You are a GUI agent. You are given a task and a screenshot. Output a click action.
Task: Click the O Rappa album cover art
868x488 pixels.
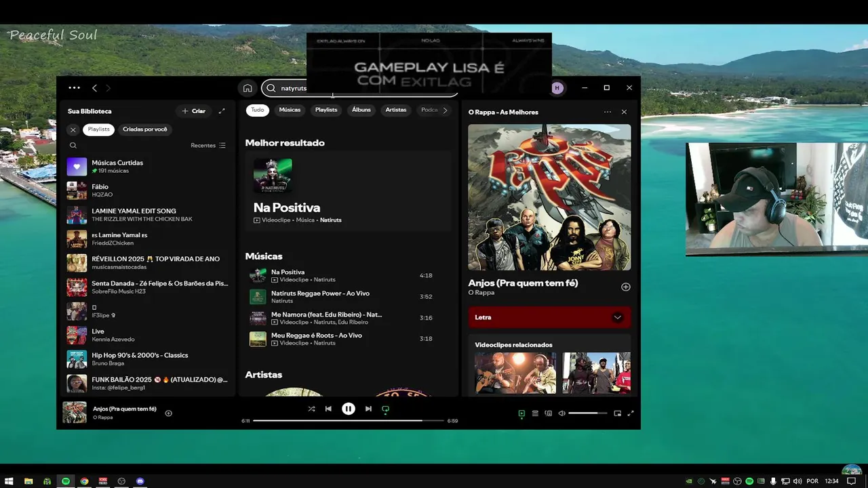[549, 197]
